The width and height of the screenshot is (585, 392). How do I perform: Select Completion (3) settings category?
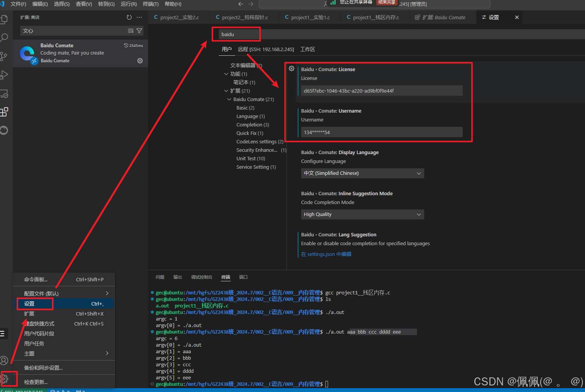253,125
